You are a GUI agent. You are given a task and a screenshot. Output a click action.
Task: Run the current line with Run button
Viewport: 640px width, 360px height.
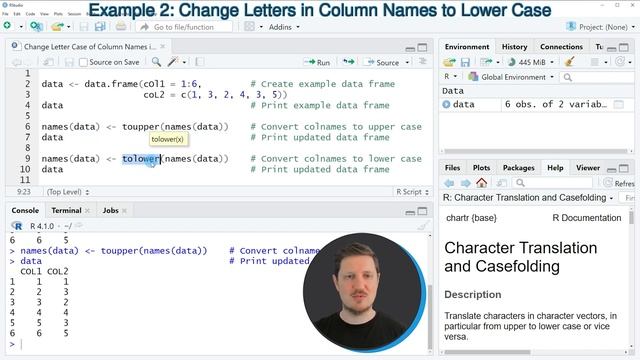tap(317, 62)
